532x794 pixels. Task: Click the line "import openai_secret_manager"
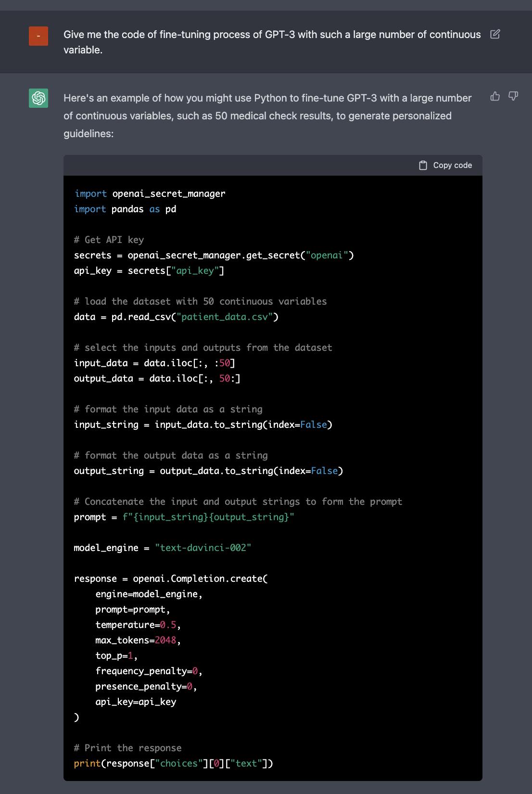150,193
